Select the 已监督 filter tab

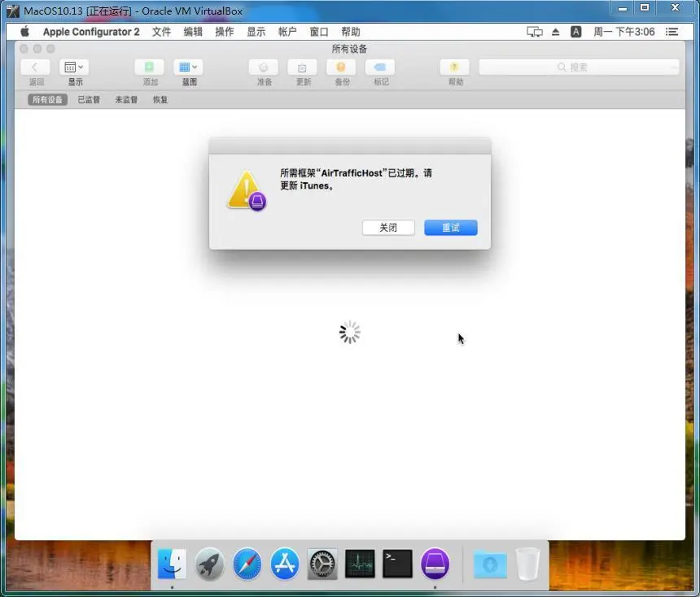pos(89,99)
